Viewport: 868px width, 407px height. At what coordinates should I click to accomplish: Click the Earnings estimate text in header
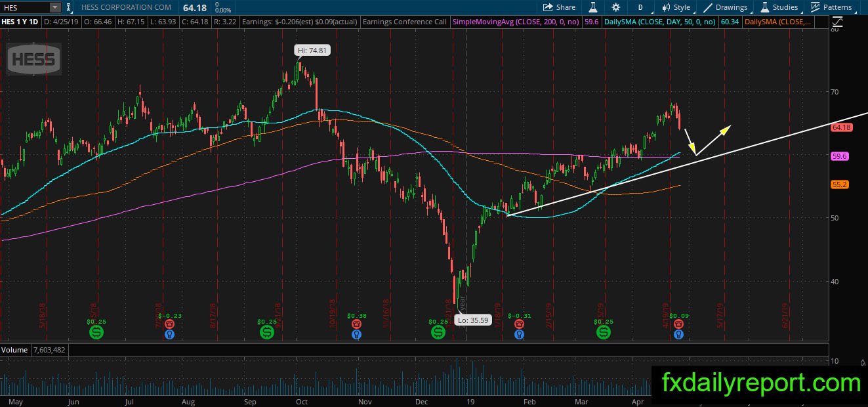299,22
